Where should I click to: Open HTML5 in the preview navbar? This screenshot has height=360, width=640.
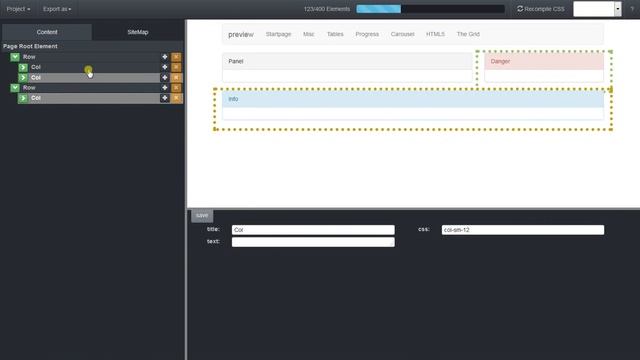tap(435, 34)
